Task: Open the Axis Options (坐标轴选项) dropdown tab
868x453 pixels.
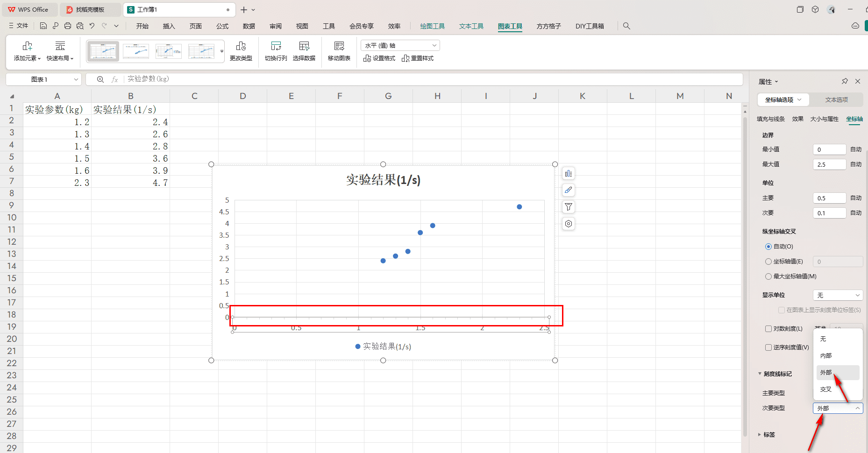Action: (x=783, y=100)
